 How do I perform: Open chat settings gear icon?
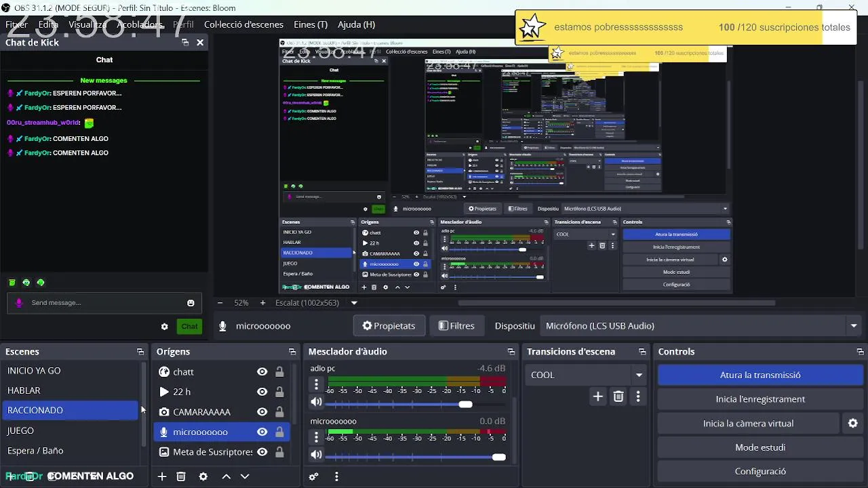[x=164, y=327]
